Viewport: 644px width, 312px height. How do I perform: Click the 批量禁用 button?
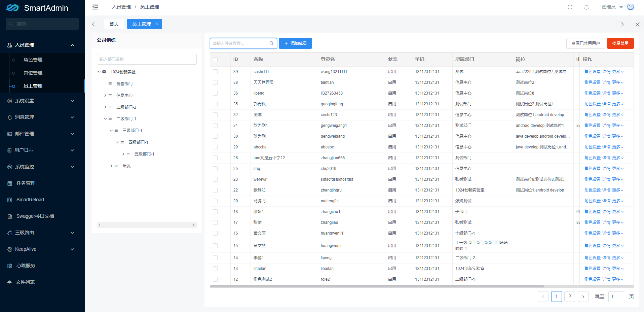[620, 43]
